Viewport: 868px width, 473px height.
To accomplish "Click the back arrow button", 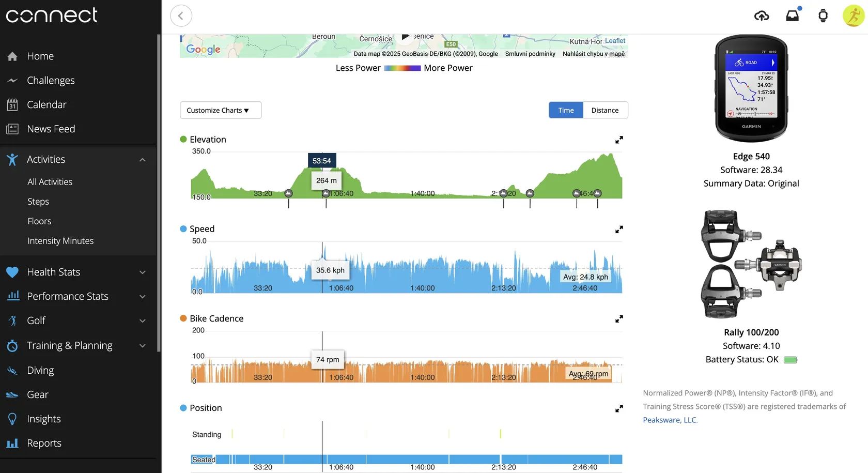I will [181, 16].
